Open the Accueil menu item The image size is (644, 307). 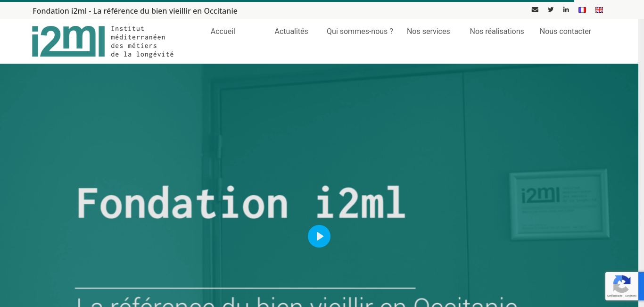pyautogui.click(x=223, y=31)
